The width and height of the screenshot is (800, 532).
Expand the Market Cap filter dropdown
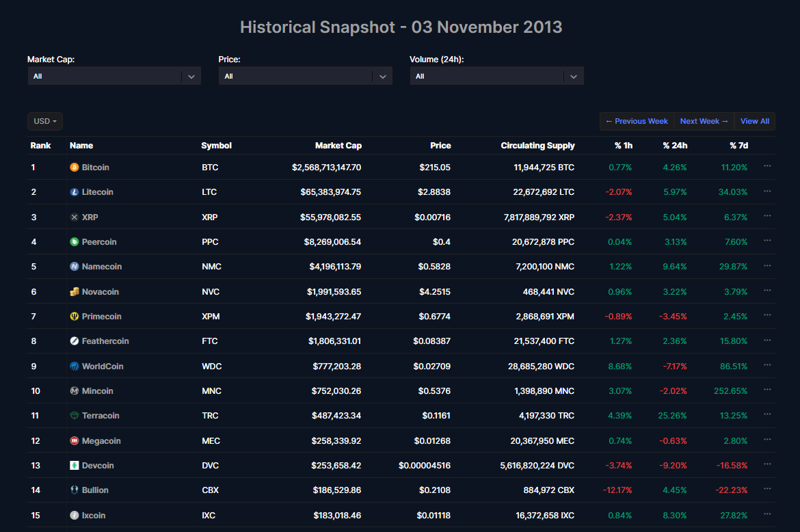[x=114, y=77]
